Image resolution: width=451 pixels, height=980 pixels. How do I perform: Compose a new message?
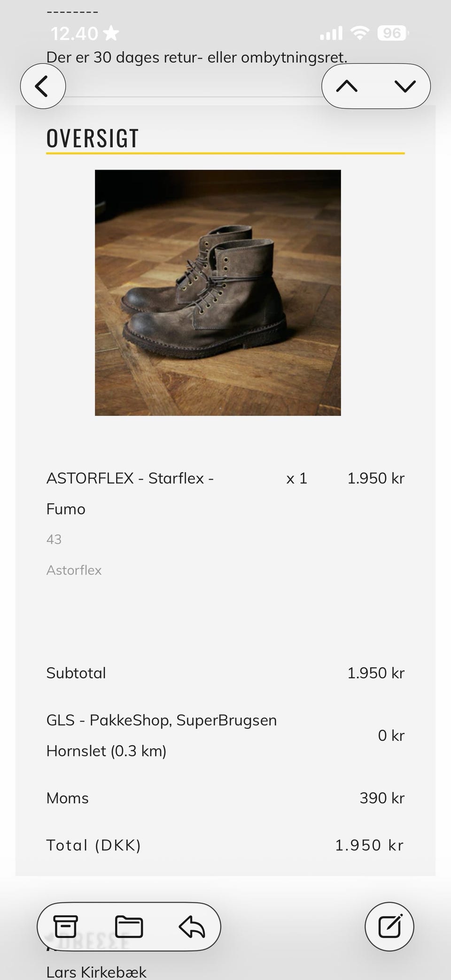pyautogui.click(x=389, y=926)
